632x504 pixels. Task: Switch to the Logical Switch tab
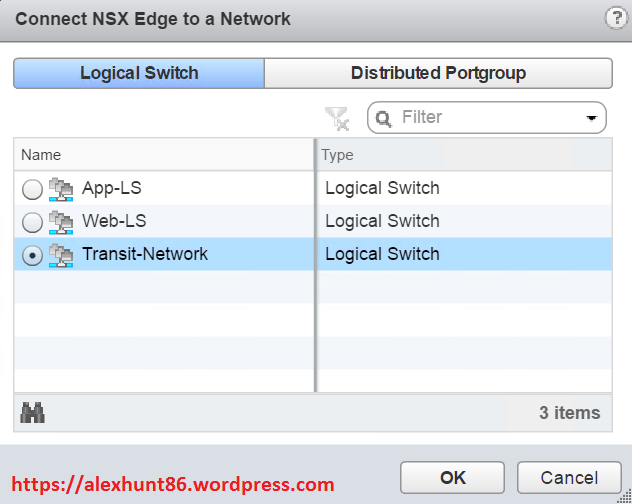point(139,73)
